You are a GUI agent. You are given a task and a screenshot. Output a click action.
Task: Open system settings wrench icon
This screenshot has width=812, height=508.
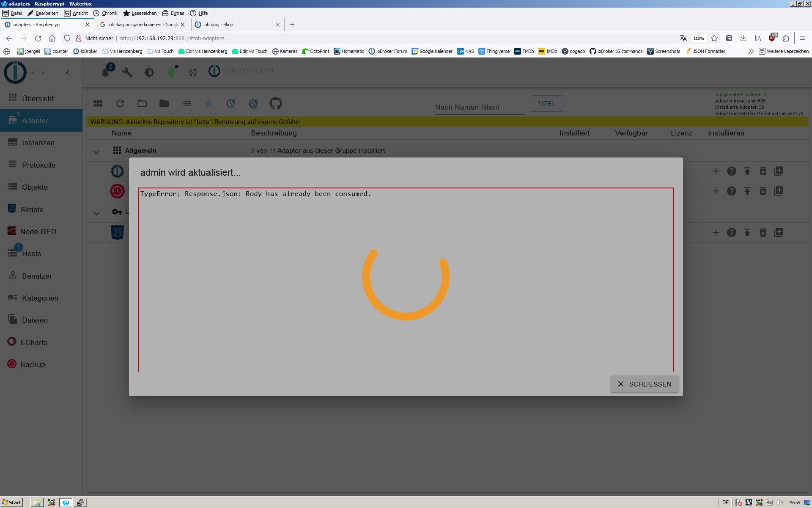(x=127, y=72)
